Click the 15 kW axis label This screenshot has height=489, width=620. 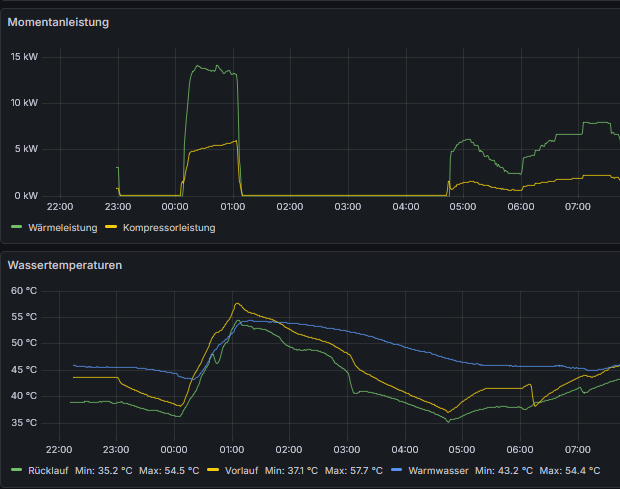point(25,57)
